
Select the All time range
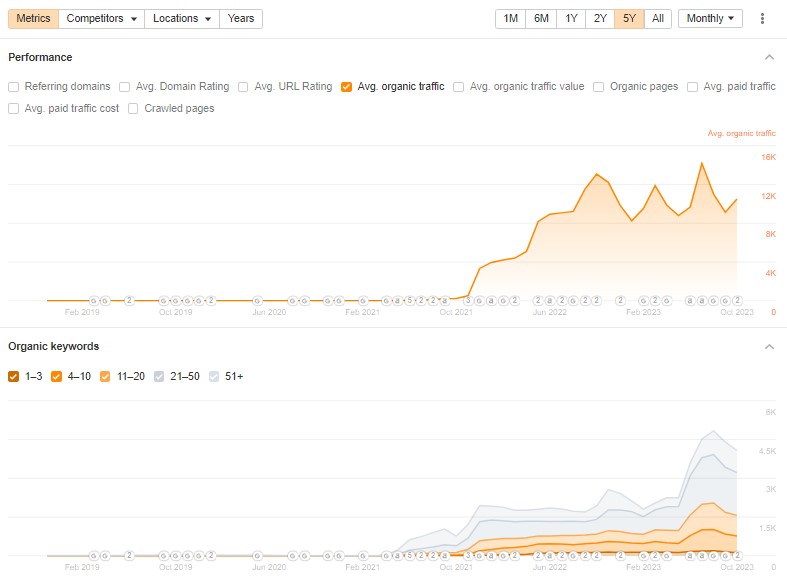[658, 19]
